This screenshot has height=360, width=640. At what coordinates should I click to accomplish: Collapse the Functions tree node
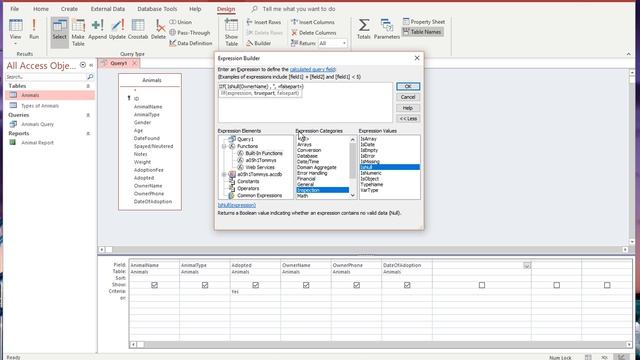[x=224, y=146]
